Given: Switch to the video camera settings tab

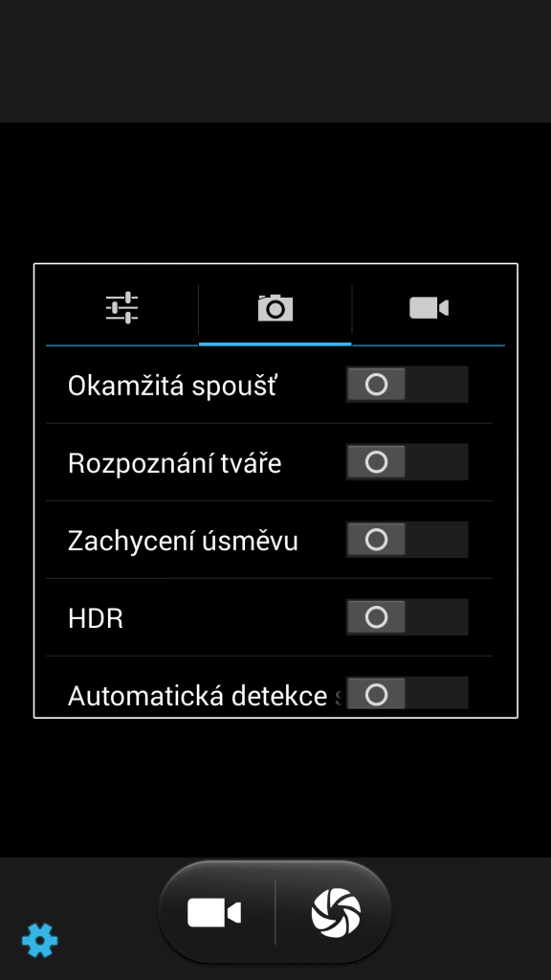Looking at the screenshot, I should click(429, 308).
